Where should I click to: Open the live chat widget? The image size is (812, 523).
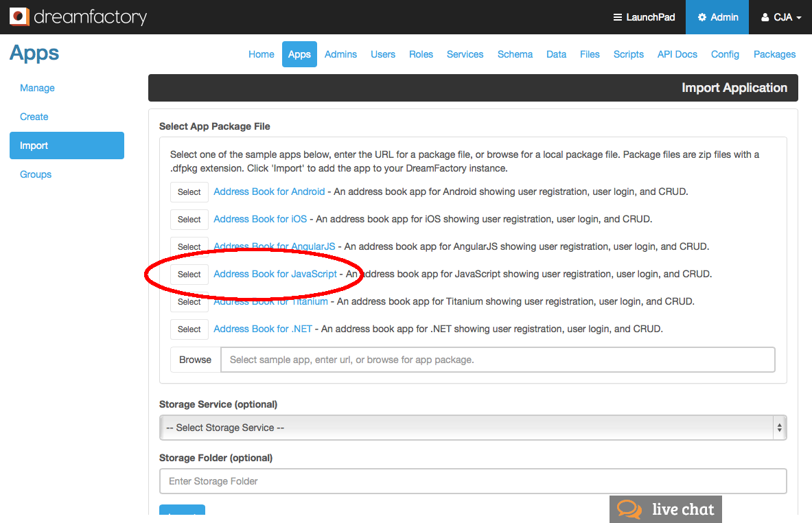(x=664, y=509)
